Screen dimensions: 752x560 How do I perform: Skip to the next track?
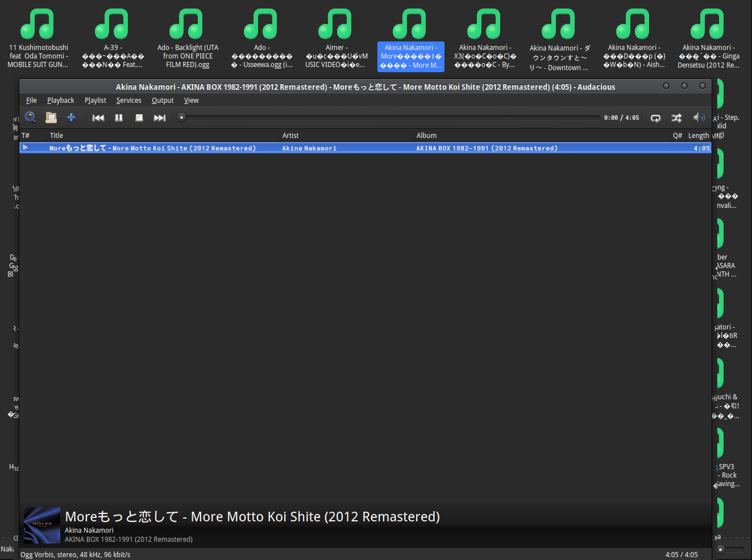pos(160,118)
